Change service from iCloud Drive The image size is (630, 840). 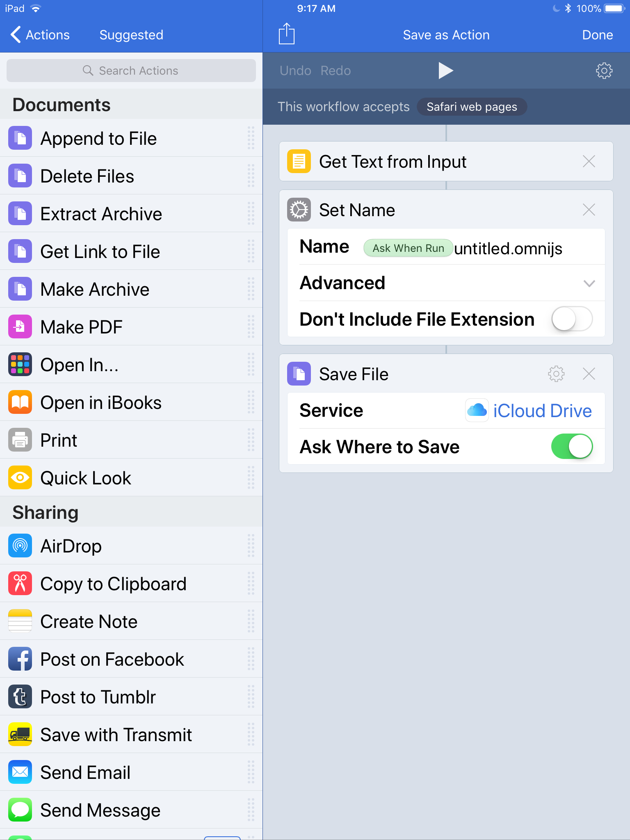click(x=529, y=411)
